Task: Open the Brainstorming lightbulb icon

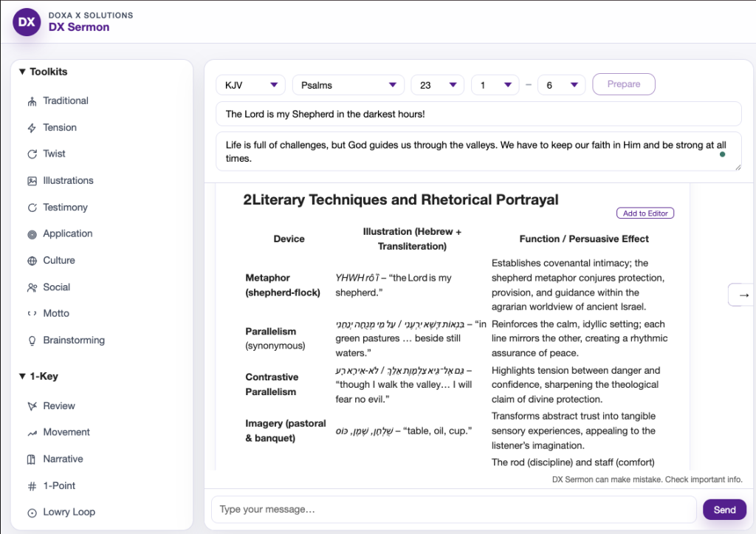Action: (x=32, y=340)
